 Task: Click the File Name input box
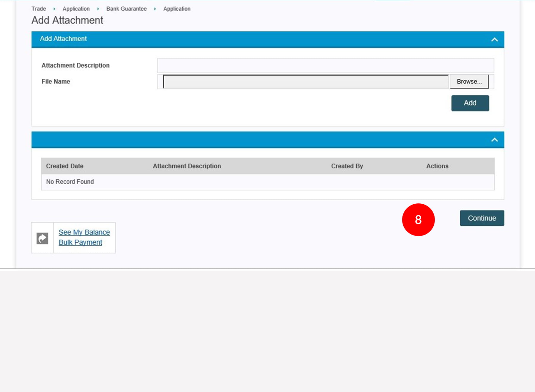pyautogui.click(x=306, y=82)
